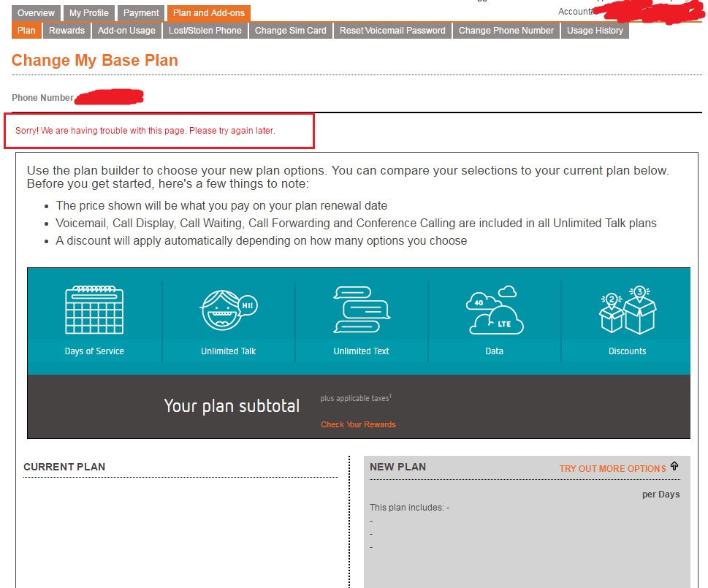Viewport: 708px width, 588px height.
Task: Select the Plan sub-tab
Action: [x=25, y=31]
